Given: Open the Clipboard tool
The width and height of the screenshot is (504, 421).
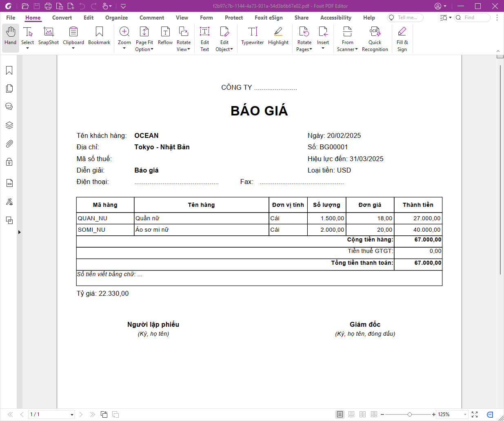Looking at the screenshot, I should (73, 35).
